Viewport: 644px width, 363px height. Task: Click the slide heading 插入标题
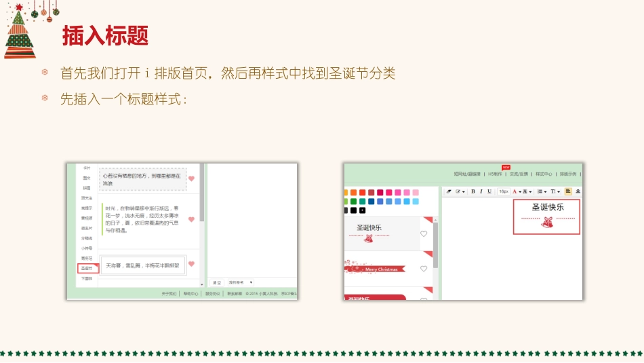(105, 35)
